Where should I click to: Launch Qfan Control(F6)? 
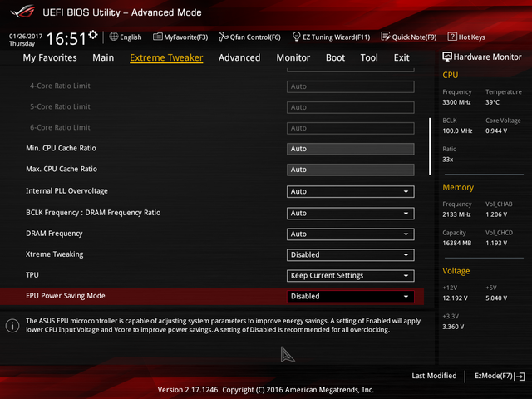pyautogui.click(x=255, y=37)
